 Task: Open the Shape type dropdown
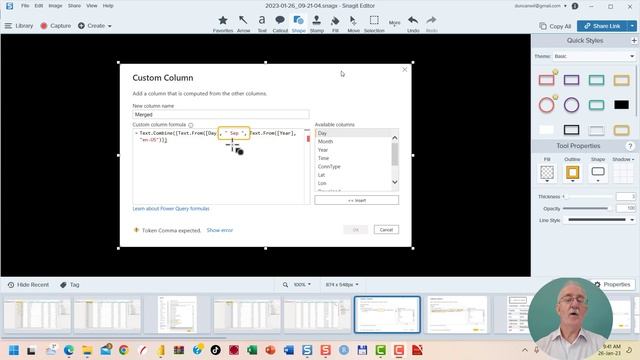tap(598, 173)
